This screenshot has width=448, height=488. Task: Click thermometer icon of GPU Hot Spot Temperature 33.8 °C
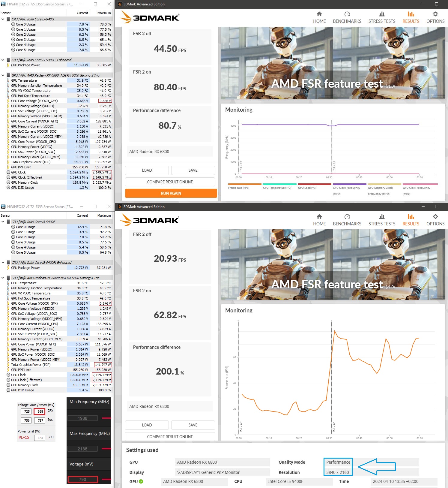(8, 298)
